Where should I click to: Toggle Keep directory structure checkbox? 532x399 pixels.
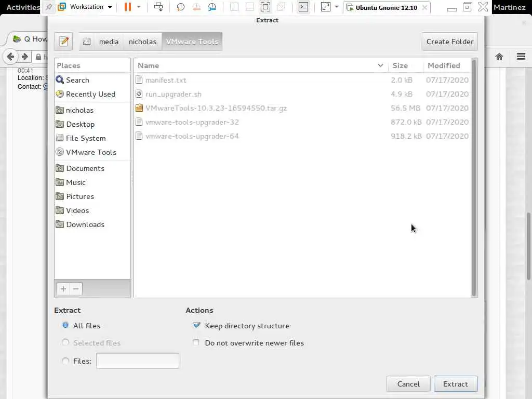(196, 325)
